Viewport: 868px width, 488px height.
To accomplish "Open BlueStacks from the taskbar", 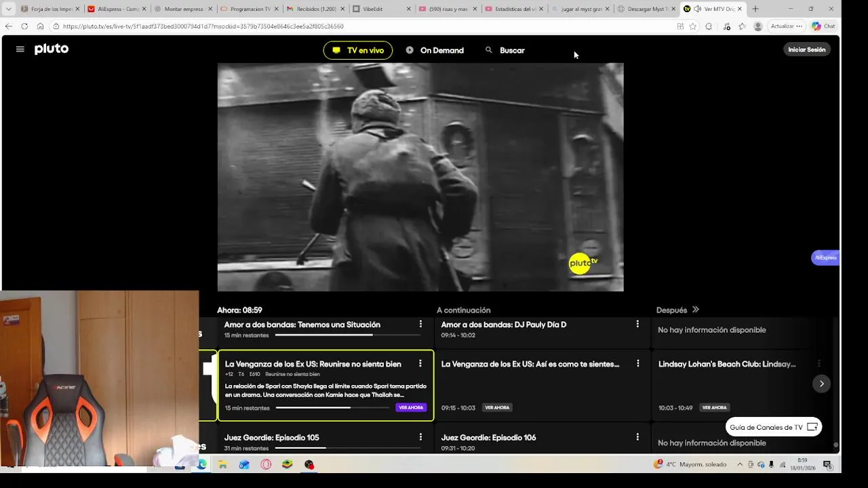I will tap(288, 464).
